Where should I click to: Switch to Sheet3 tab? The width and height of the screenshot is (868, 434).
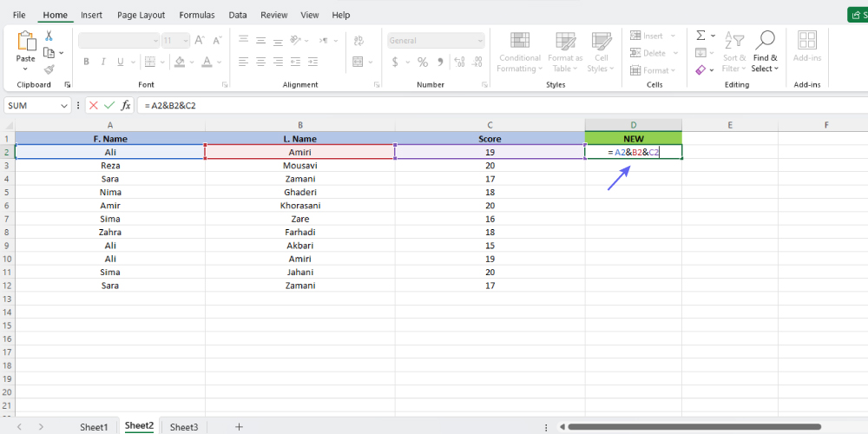click(x=183, y=426)
